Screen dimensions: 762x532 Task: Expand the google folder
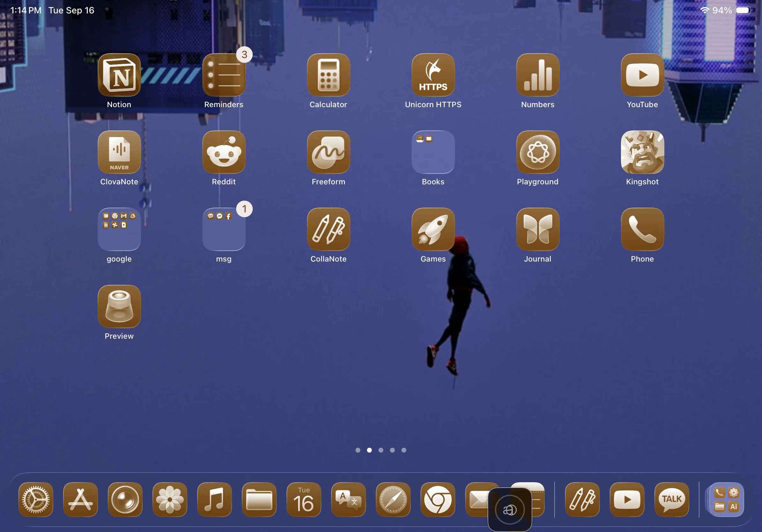(119, 229)
